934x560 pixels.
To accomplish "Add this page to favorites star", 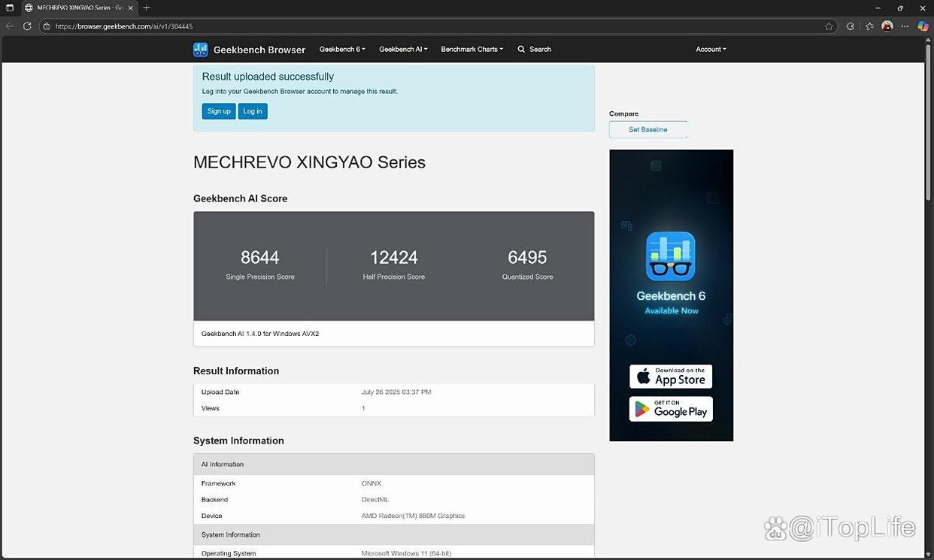I will (x=829, y=26).
